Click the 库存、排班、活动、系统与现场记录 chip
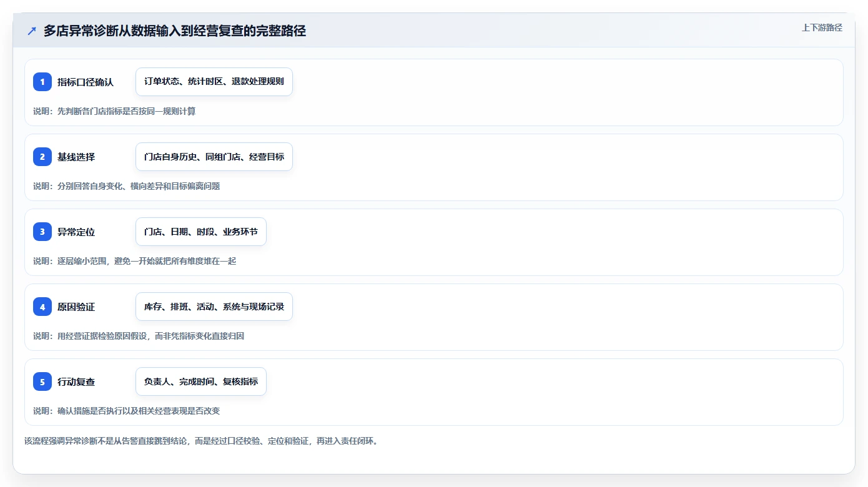The height and width of the screenshot is (487, 868). (x=214, y=307)
